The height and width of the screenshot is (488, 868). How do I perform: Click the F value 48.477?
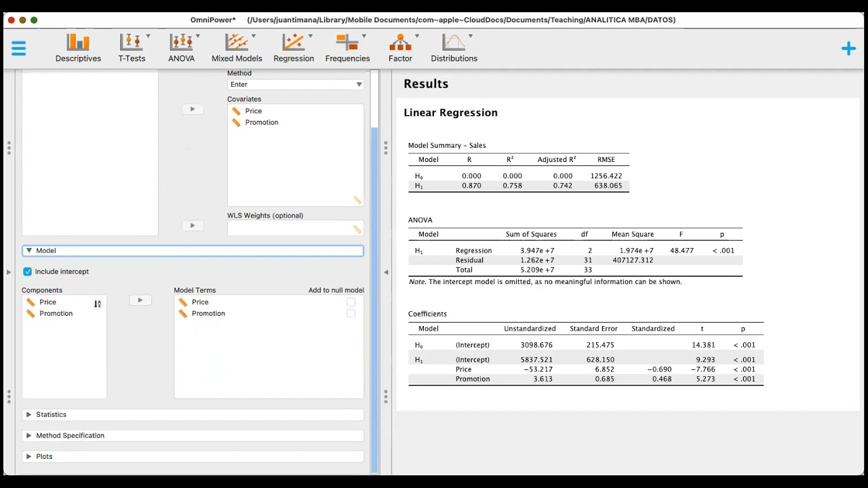point(682,251)
